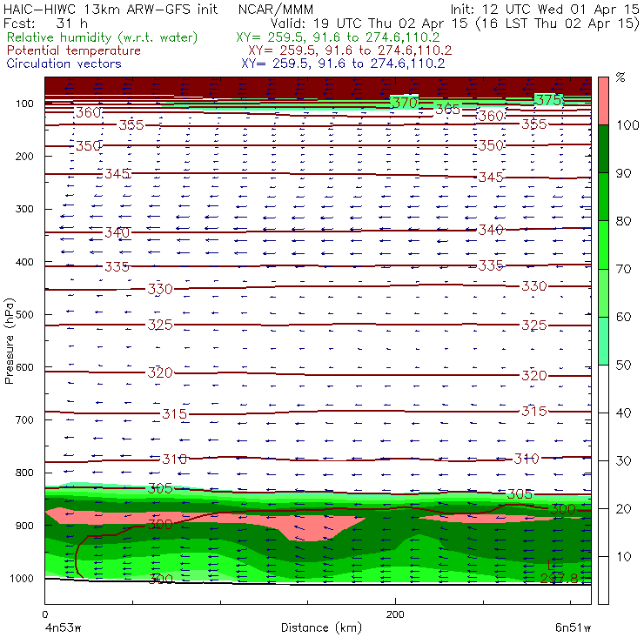
Task: Click pressure axis tick label '700'
Action: (x=24, y=420)
